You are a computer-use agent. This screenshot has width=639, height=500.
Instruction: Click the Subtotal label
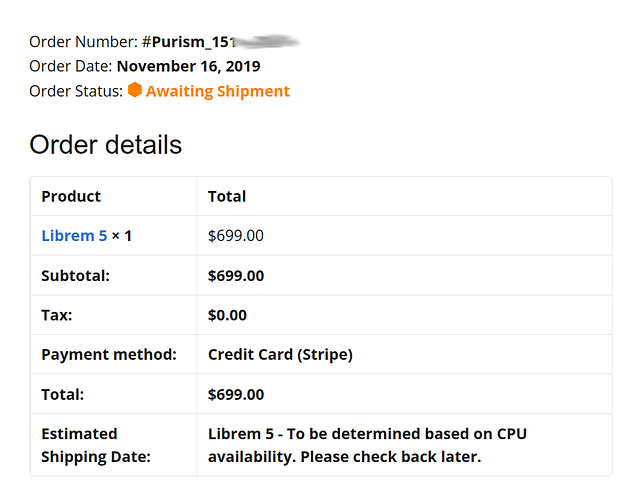[x=76, y=276]
